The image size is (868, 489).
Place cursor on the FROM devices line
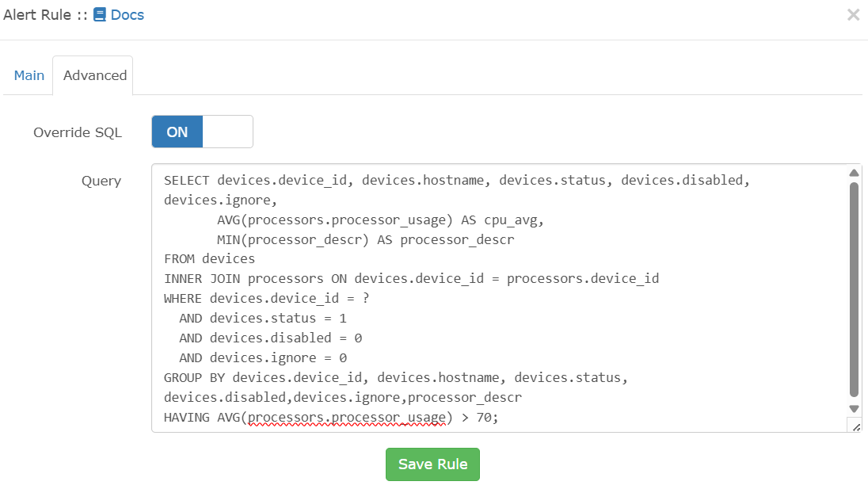pyautogui.click(x=210, y=259)
